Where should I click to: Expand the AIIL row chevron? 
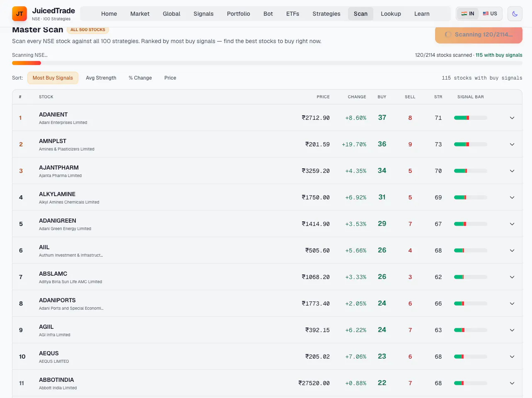pyautogui.click(x=512, y=250)
